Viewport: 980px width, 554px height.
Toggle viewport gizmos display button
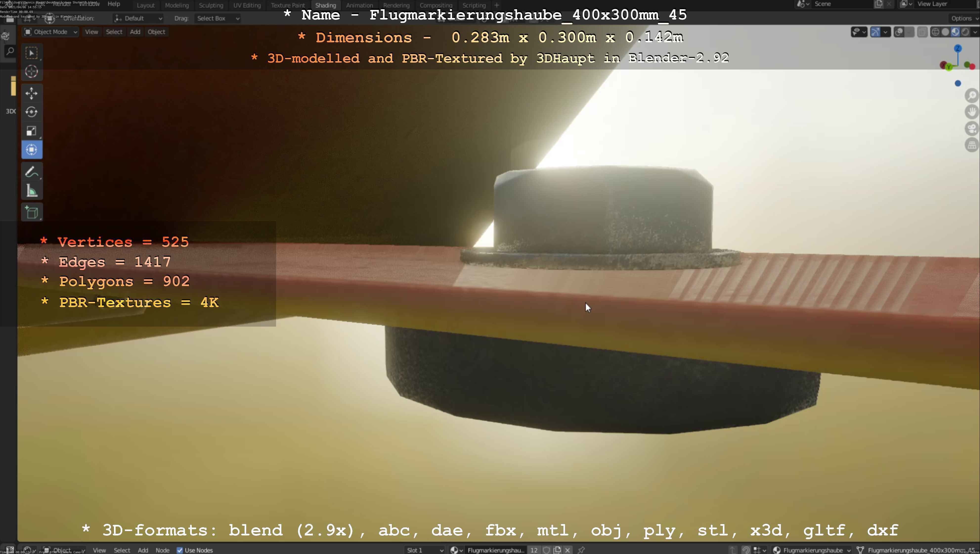[x=875, y=32]
